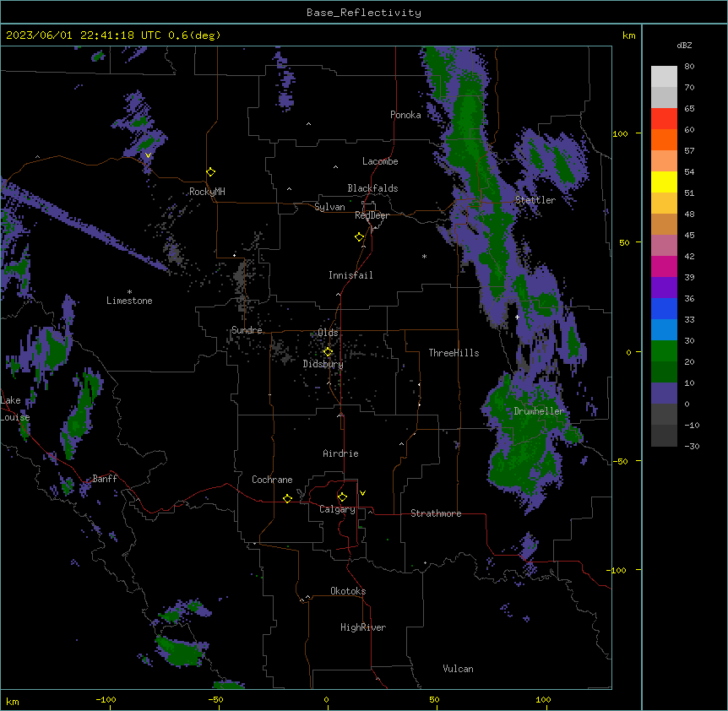Click the HighRiver town label
The height and width of the screenshot is (711, 728).
coord(363,627)
